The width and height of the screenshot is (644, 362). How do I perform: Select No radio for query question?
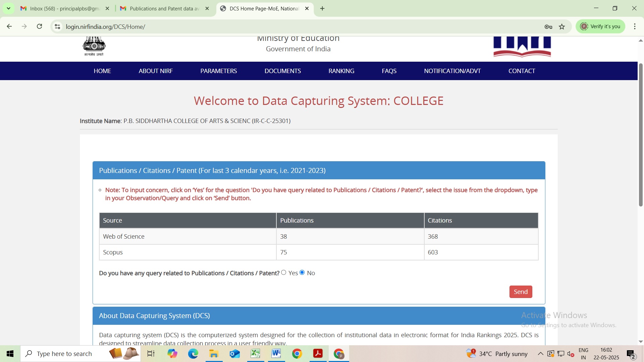tap(302, 273)
